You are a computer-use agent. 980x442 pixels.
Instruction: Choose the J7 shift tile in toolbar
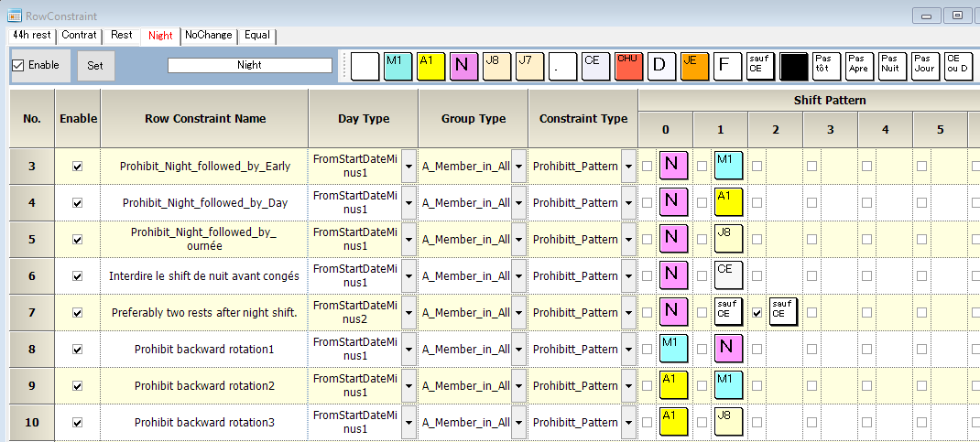(529, 66)
